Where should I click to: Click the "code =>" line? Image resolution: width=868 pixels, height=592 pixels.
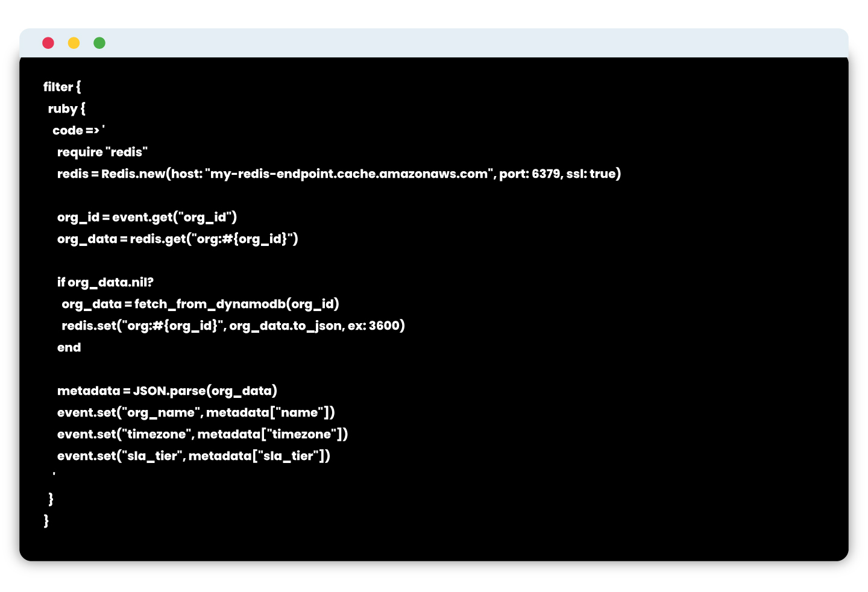(x=78, y=130)
